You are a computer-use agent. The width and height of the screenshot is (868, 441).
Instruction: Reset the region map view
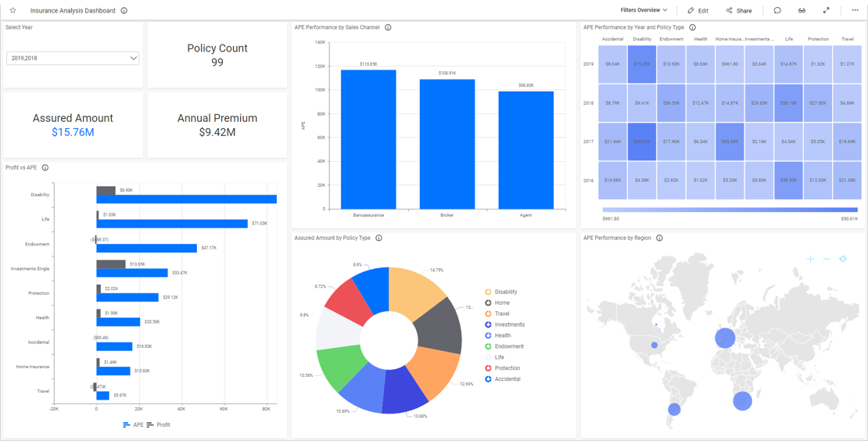843,259
